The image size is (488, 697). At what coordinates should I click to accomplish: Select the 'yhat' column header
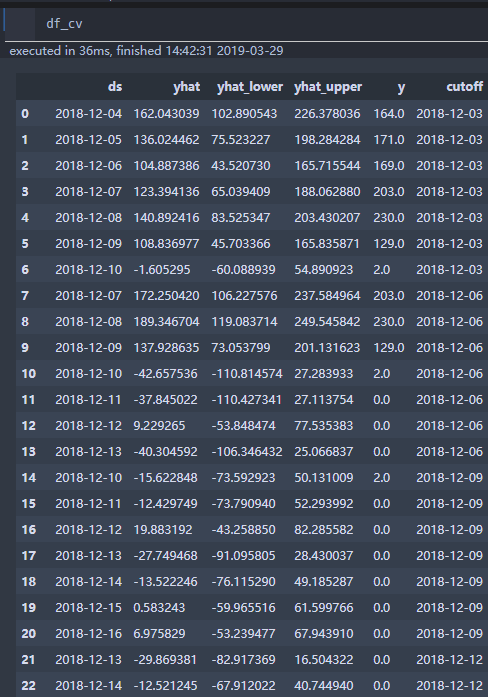pos(187,87)
